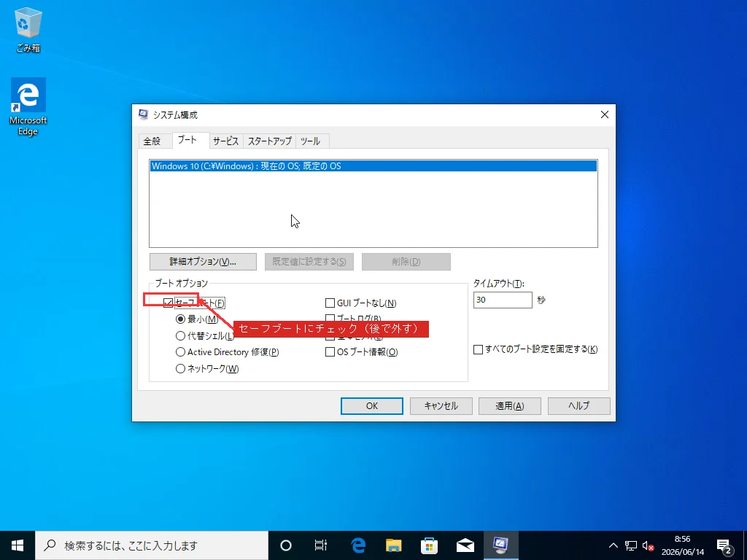Click the System Configuration title bar icon
This screenshot has height=560, width=747.
143,114
